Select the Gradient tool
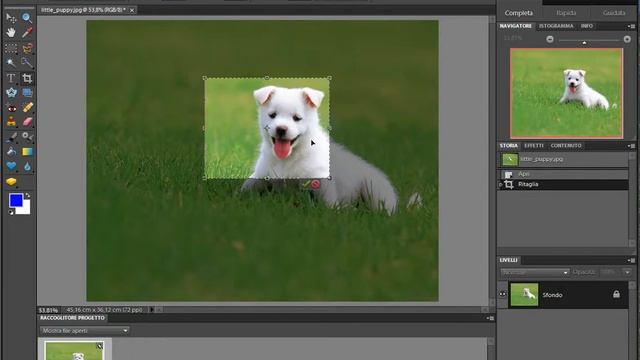640x360 pixels. 27,151
